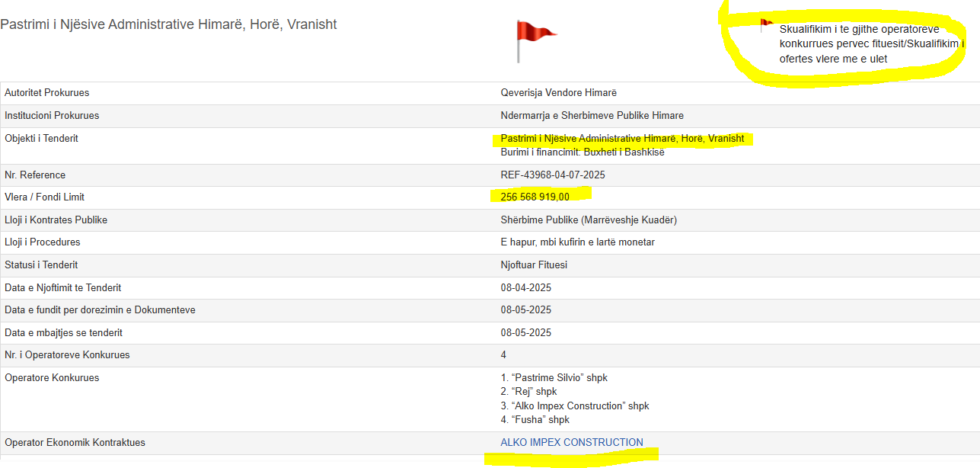Click the "Operator Ekonomik Kontraktues" row label

click(75, 442)
